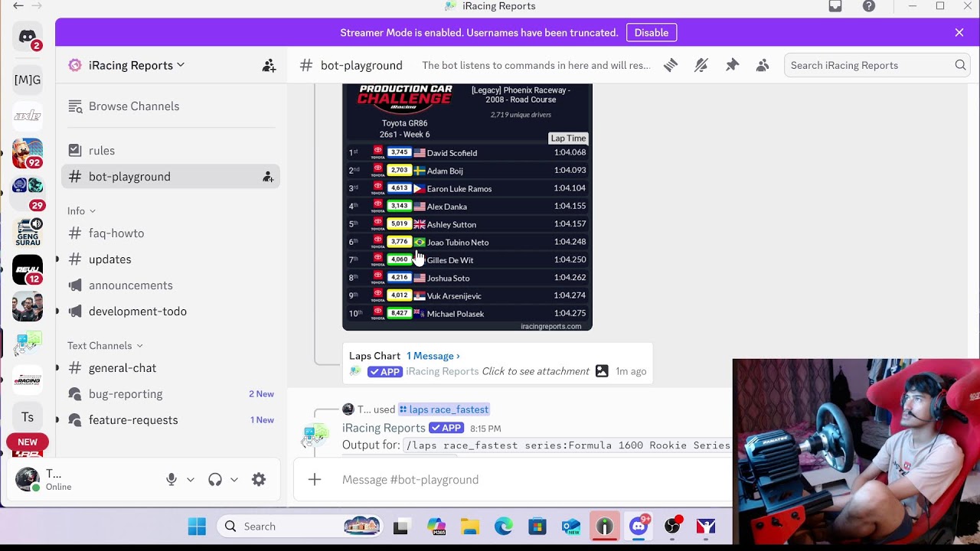
Task: Toggle channel notification settings bell
Action: point(701,65)
